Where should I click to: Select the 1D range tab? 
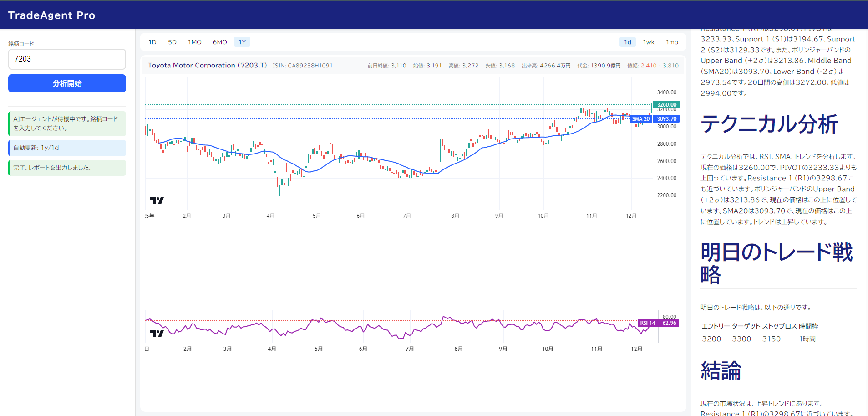click(152, 42)
